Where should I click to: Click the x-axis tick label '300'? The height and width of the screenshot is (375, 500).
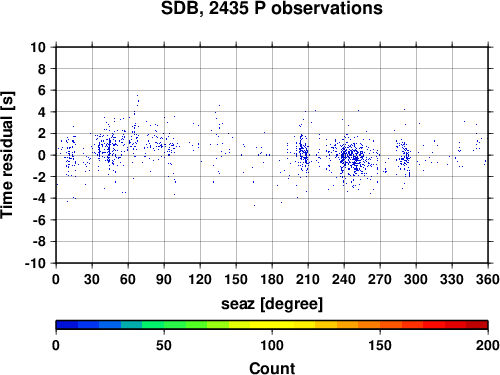tap(416, 279)
